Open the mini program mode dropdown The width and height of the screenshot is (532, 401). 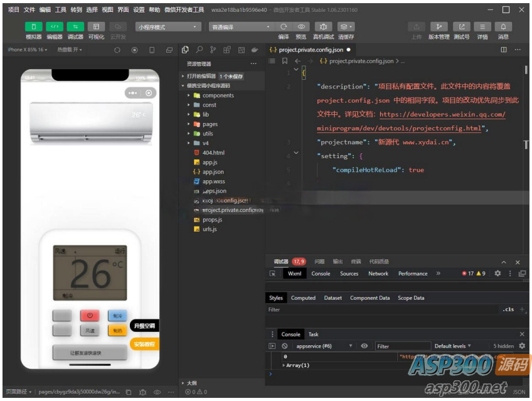(x=168, y=27)
